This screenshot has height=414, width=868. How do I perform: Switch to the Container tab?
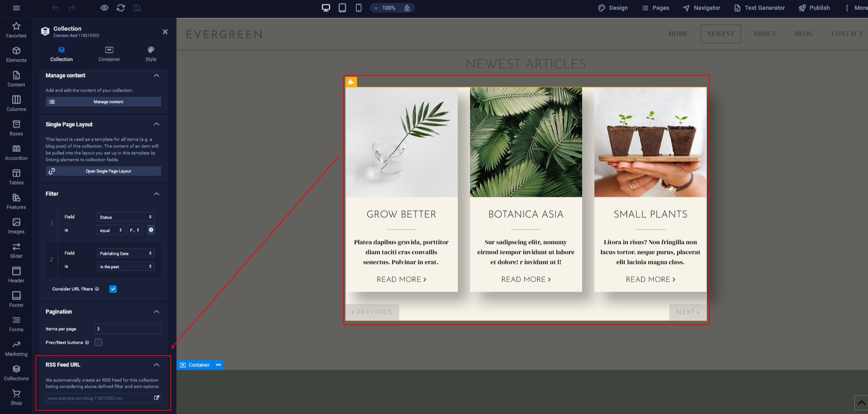[x=109, y=54]
